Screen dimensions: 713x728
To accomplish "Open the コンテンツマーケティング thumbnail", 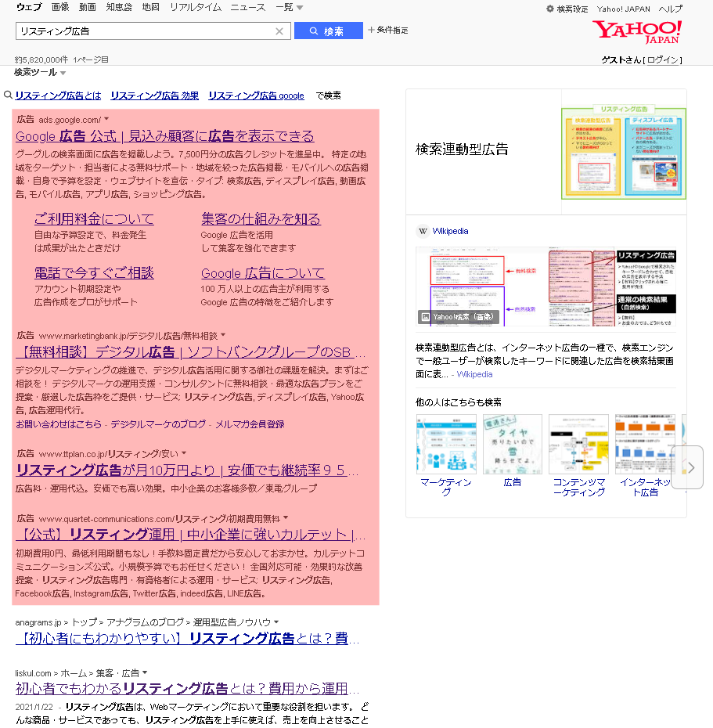I will (578, 444).
